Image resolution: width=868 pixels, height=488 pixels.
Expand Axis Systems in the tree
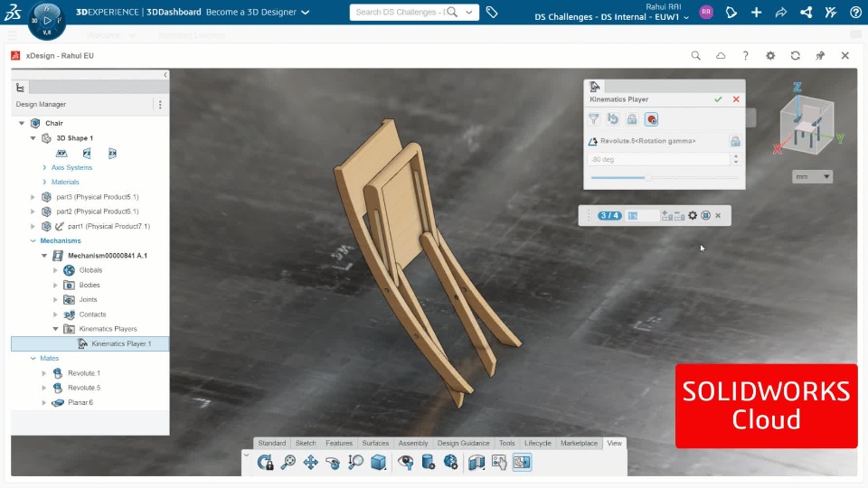44,167
